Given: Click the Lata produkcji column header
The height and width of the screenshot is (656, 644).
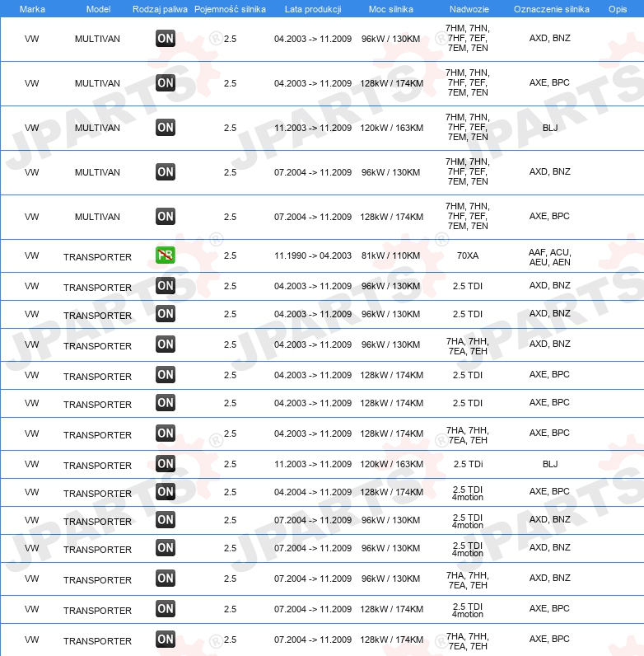Looking at the screenshot, I should [313, 9].
